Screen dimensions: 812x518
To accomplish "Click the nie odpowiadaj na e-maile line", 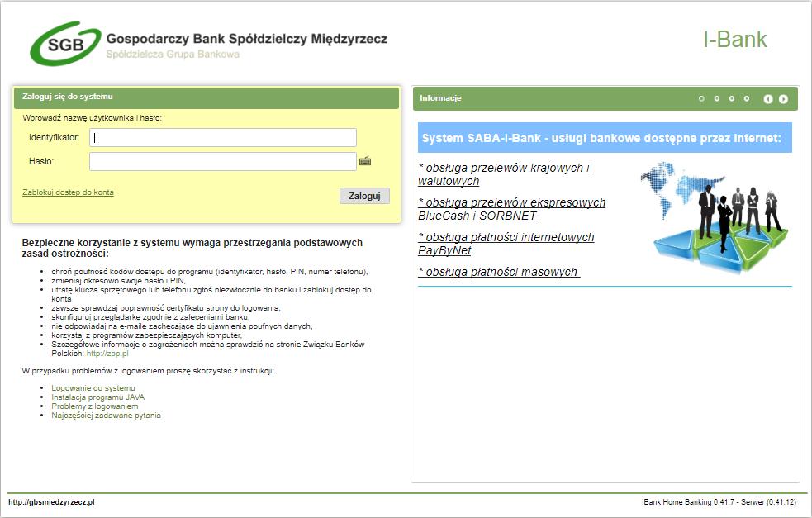I will tap(182, 326).
